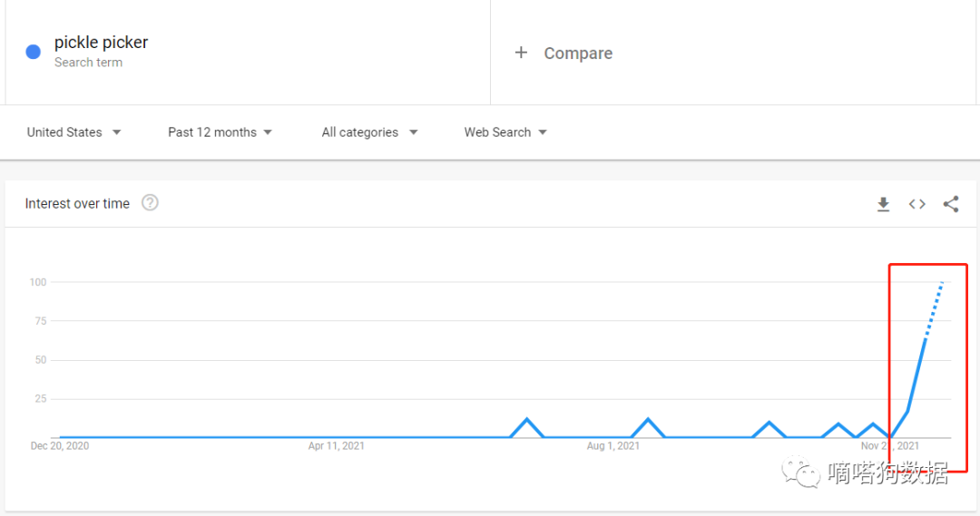Image resolution: width=980 pixels, height=516 pixels.
Task: Click the Interest over time heading
Action: point(77,204)
